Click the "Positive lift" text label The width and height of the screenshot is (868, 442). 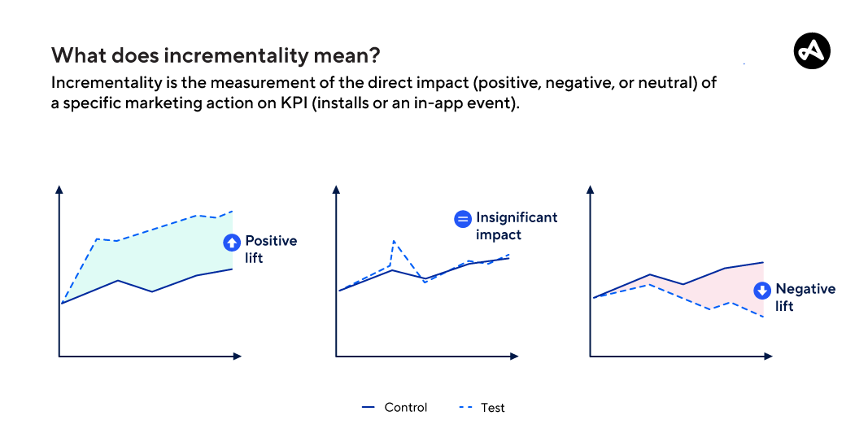[271, 249]
